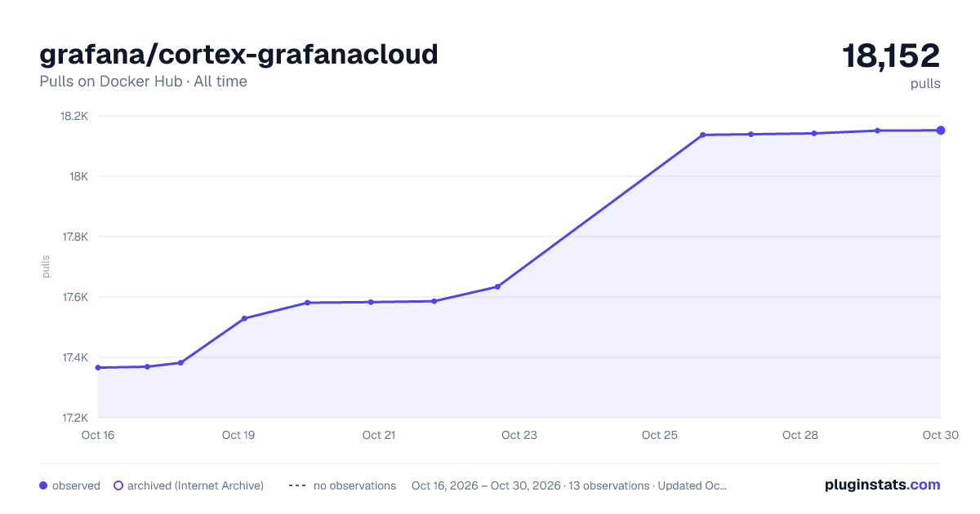Click the Oct 19 x-axis label
The width and height of the screenshot is (980, 514).
click(x=238, y=435)
